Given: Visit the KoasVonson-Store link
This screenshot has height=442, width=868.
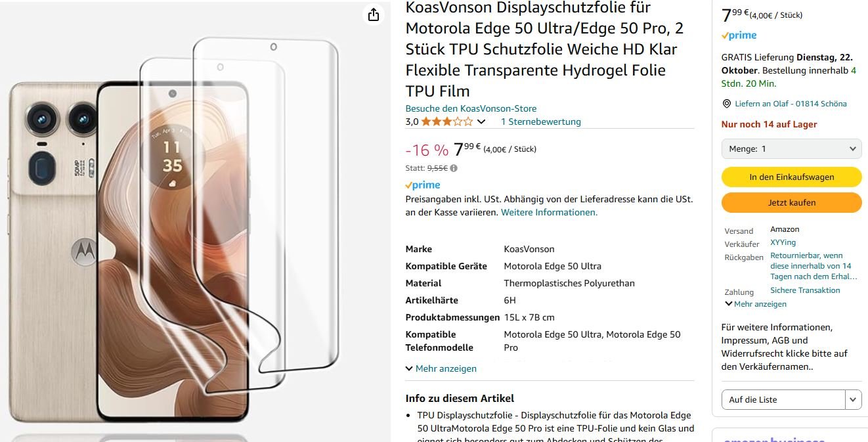Looking at the screenshot, I should click(x=471, y=108).
